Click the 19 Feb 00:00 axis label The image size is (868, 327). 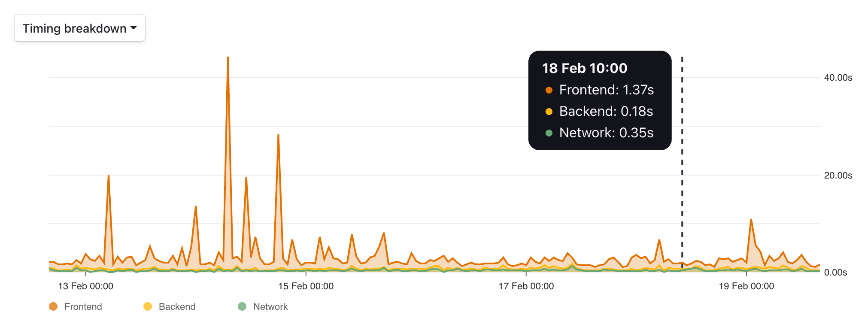click(746, 286)
